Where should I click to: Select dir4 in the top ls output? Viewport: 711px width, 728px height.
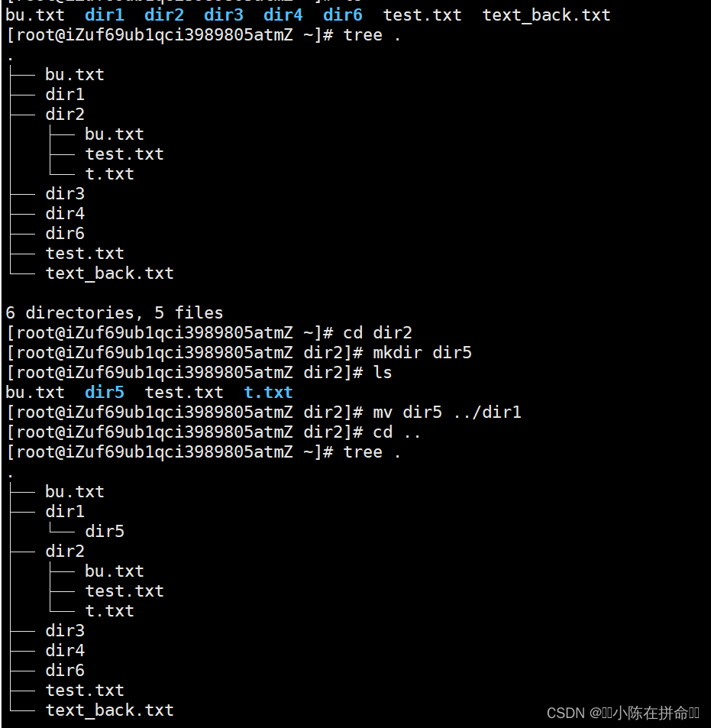[283, 15]
